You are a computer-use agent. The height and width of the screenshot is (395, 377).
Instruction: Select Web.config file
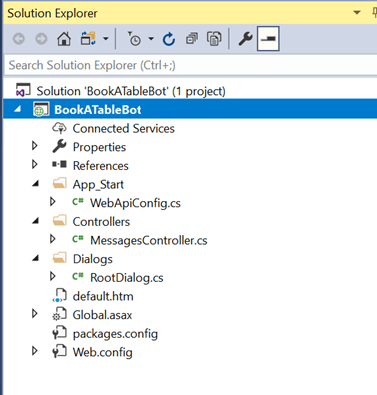coord(103,352)
